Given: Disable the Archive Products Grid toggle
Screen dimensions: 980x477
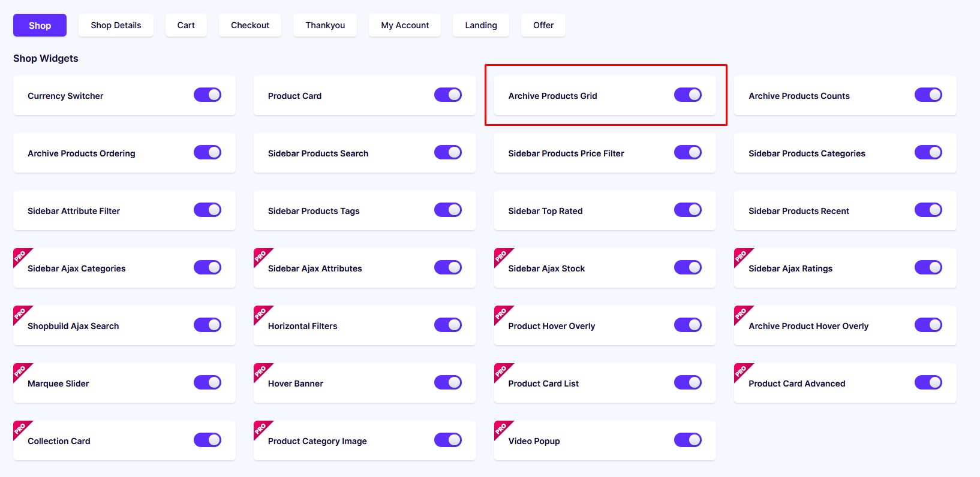Looking at the screenshot, I should tap(688, 95).
